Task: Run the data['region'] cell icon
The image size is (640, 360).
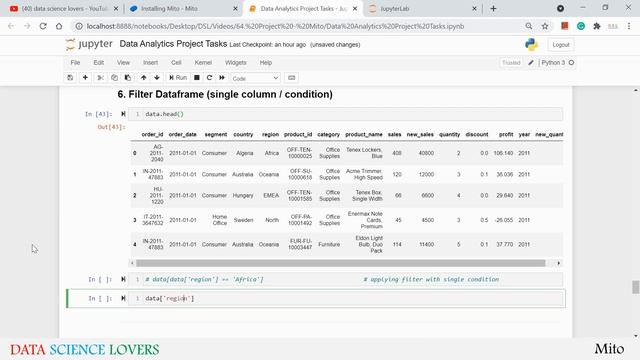Action: click(x=123, y=298)
